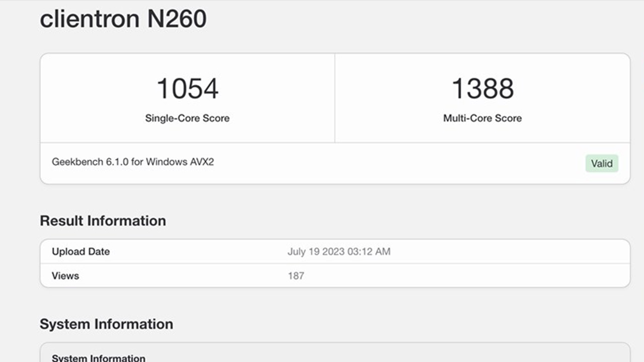Click the "6.1.0" version number
The height and width of the screenshot is (362, 644).
point(116,162)
